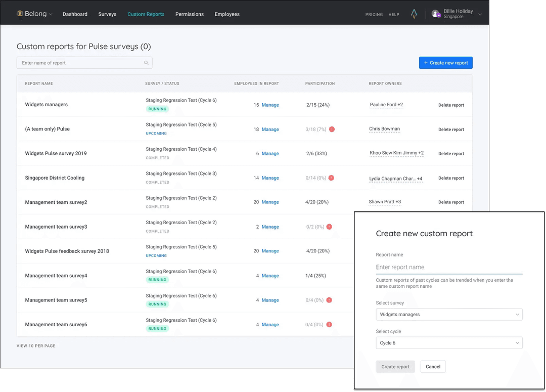Click Shawn Pratt +3 report owners
Image resolution: width=546 pixels, height=392 pixels.
click(385, 202)
